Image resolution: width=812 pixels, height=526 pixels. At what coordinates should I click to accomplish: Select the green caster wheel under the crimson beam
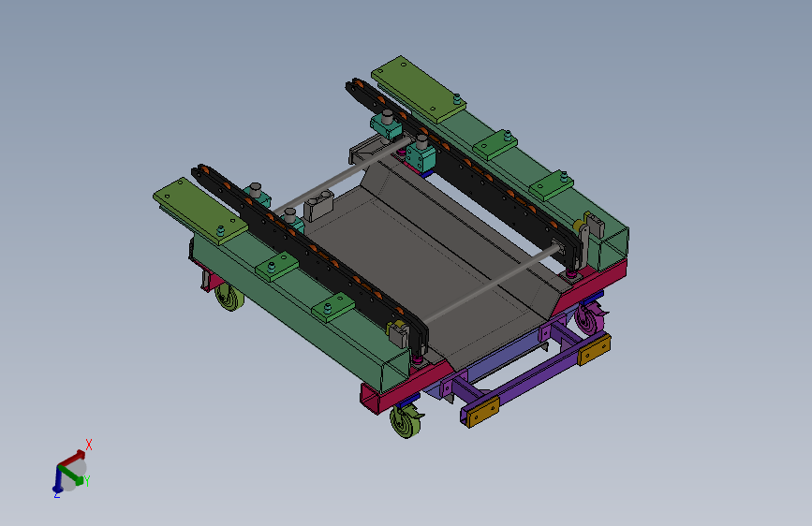tap(406, 421)
